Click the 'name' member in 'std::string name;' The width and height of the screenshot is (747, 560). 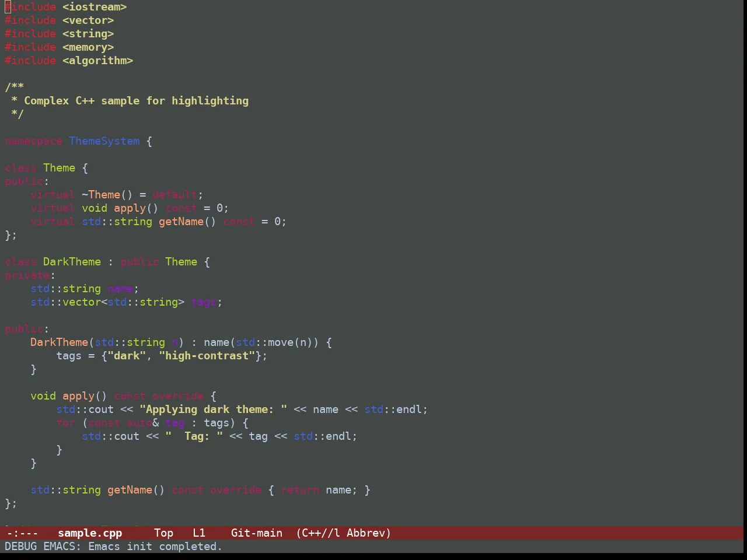pos(120,289)
